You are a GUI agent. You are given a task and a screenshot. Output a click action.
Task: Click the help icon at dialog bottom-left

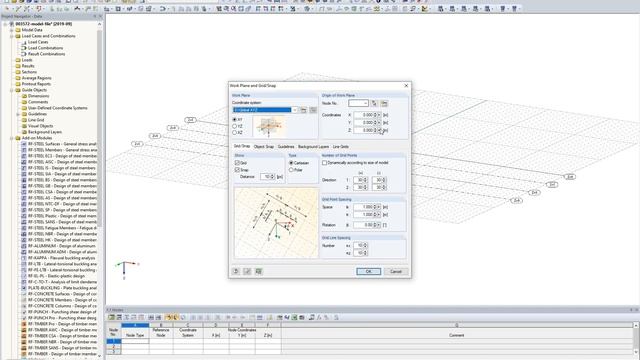(x=236, y=271)
